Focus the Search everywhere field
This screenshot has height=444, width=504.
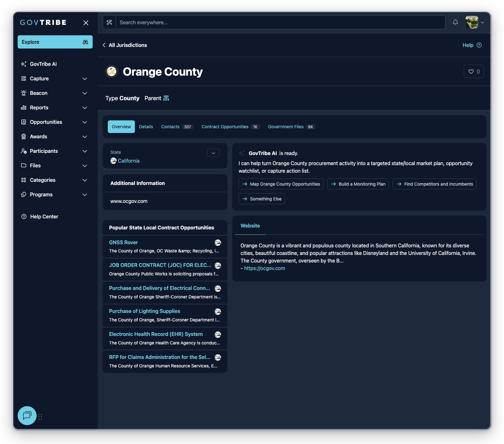(281, 22)
